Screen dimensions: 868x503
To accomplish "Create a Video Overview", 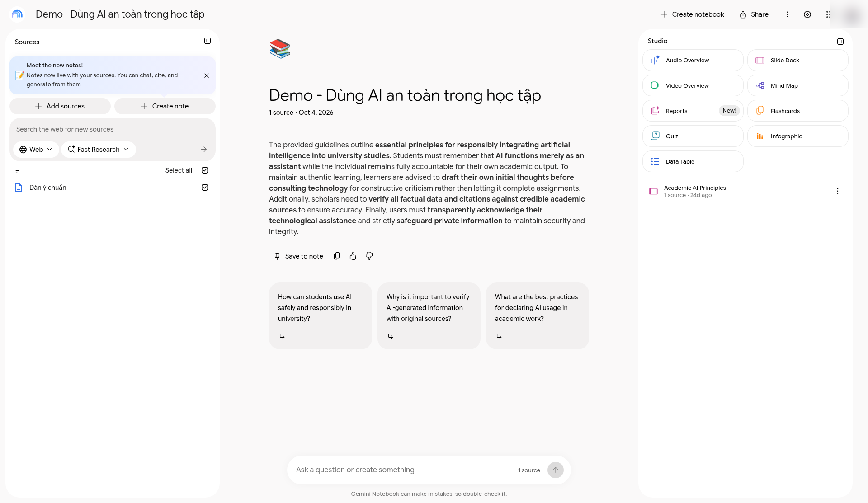I will pos(693,85).
